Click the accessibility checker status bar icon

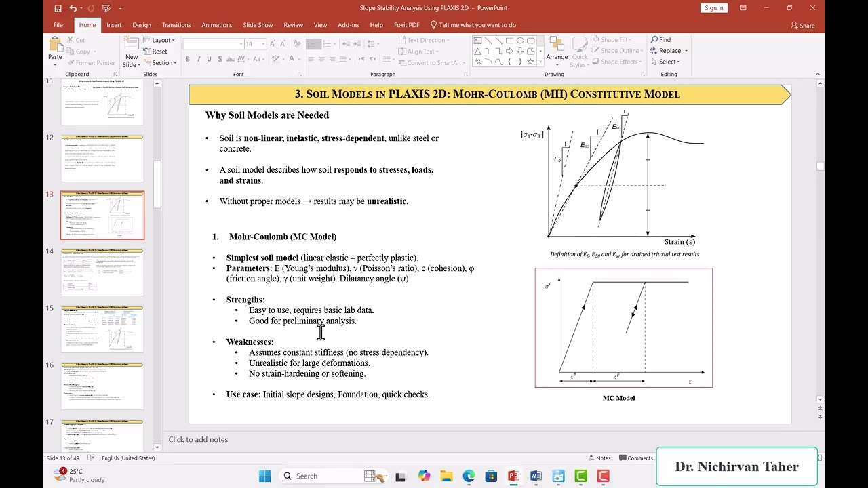click(x=91, y=458)
